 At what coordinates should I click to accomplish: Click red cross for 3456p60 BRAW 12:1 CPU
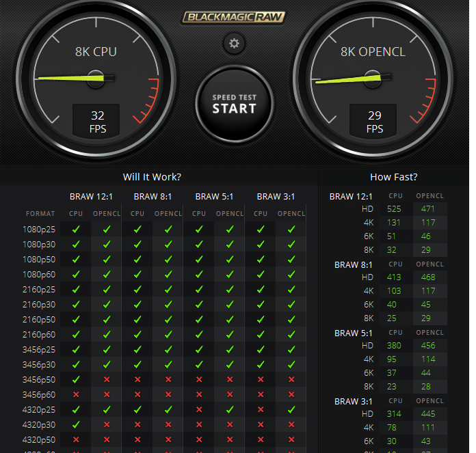[76, 394]
